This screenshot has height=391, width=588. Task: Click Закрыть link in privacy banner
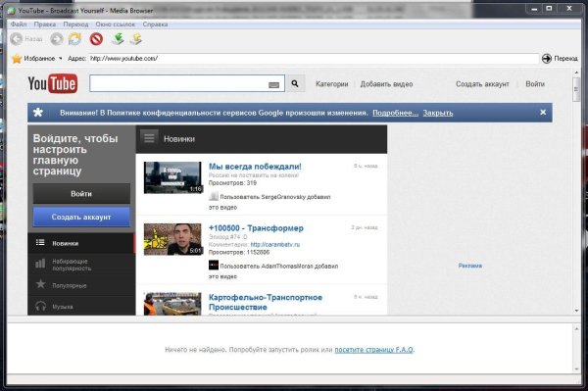[438, 113]
